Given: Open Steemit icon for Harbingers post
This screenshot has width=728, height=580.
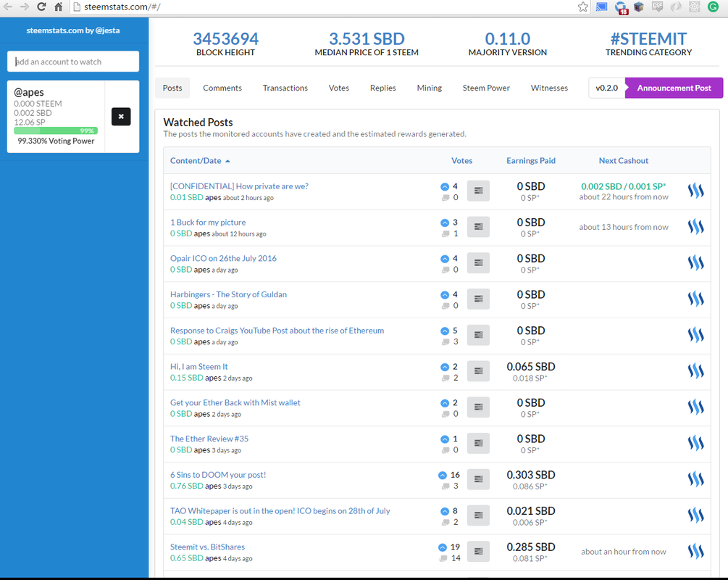Looking at the screenshot, I should tap(695, 299).
